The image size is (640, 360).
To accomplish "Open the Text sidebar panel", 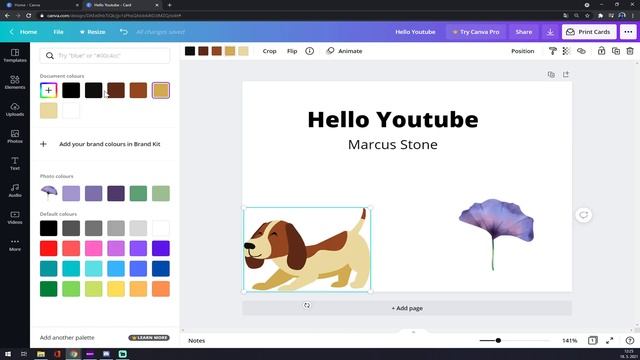I will click(x=15, y=163).
